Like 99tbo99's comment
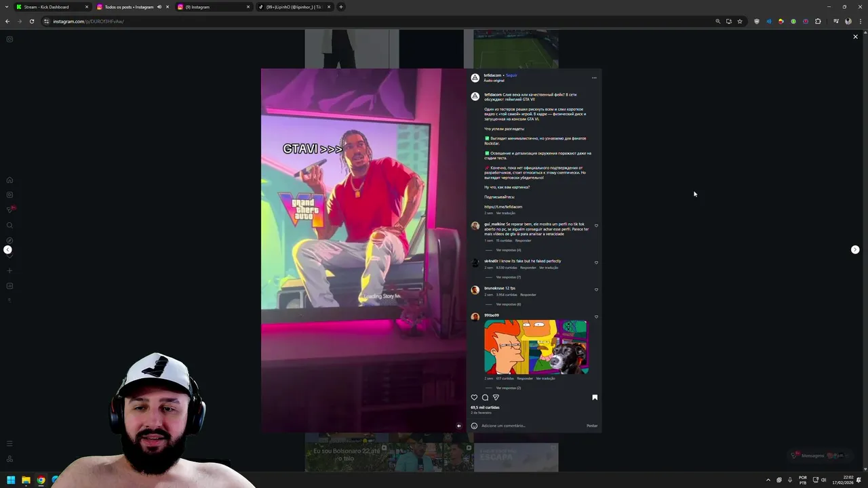868x488 pixels. click(596, 317)
